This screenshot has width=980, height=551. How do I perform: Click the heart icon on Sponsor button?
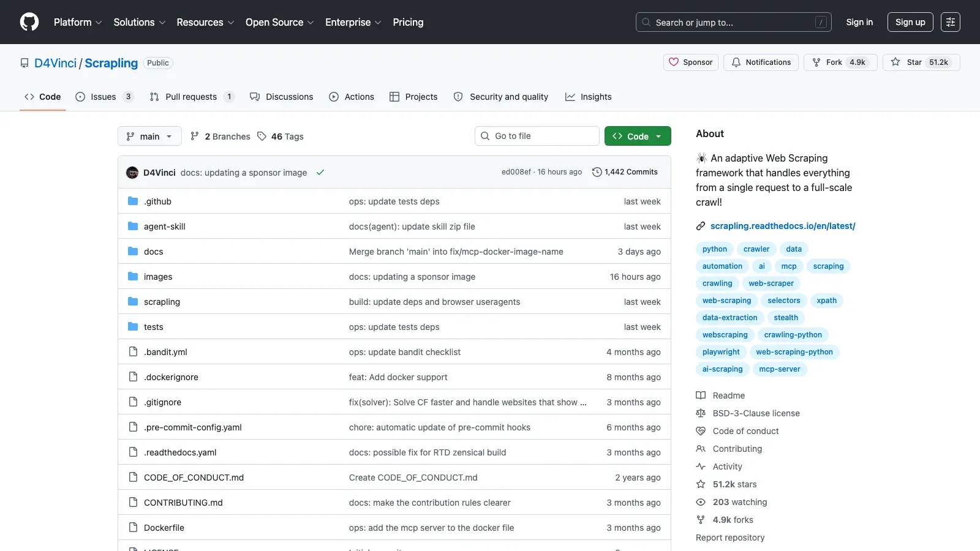point(674,62)
